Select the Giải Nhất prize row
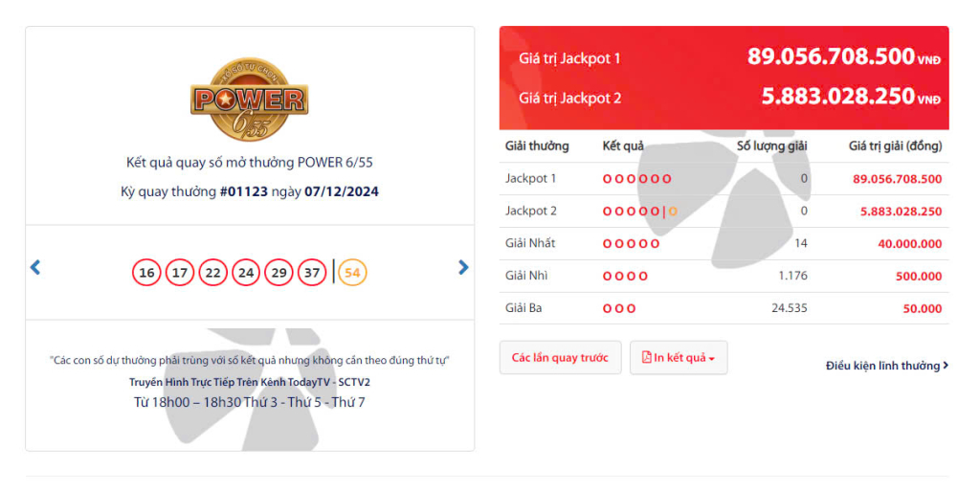This screenshot has width=980, height=492. pyautogui.click(x=724, y=244)
